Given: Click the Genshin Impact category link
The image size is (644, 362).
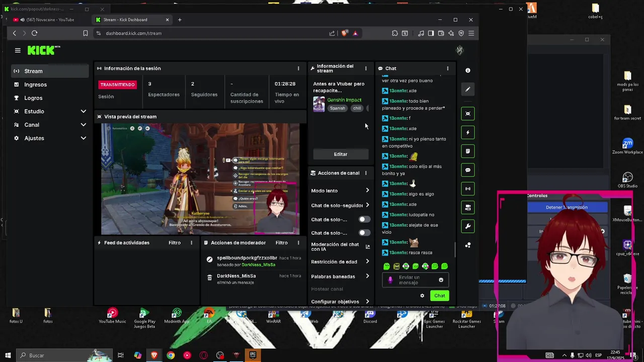Looking at the screenshot, I should 344,100.
